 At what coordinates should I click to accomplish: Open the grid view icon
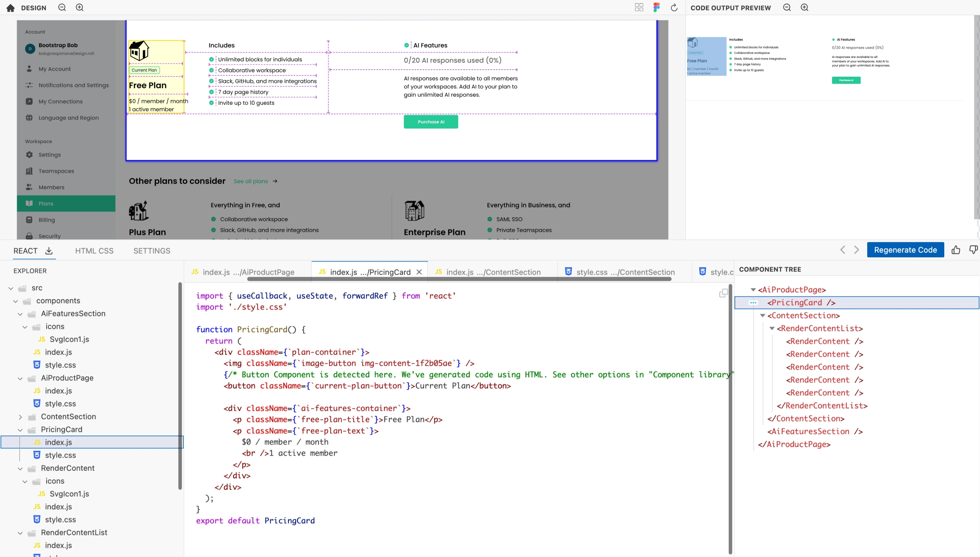(x=639, y=8)
